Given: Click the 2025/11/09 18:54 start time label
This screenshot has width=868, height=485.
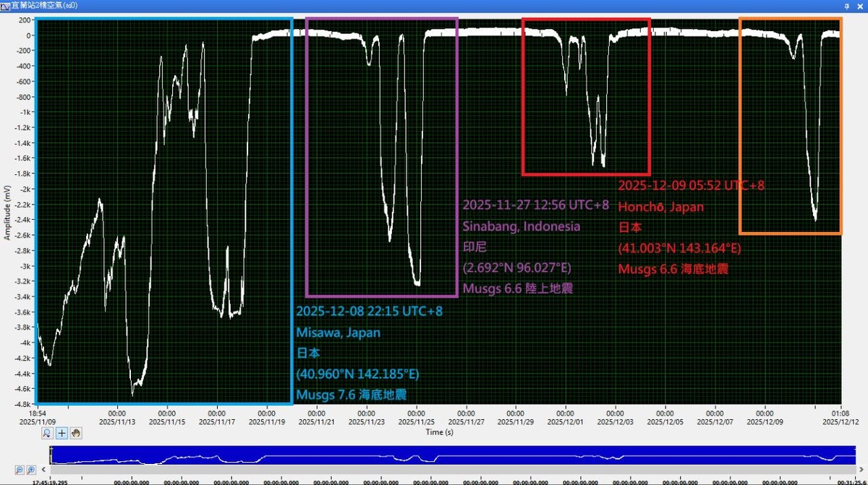Looking at the screenshot, I should [x=37, y=417].
